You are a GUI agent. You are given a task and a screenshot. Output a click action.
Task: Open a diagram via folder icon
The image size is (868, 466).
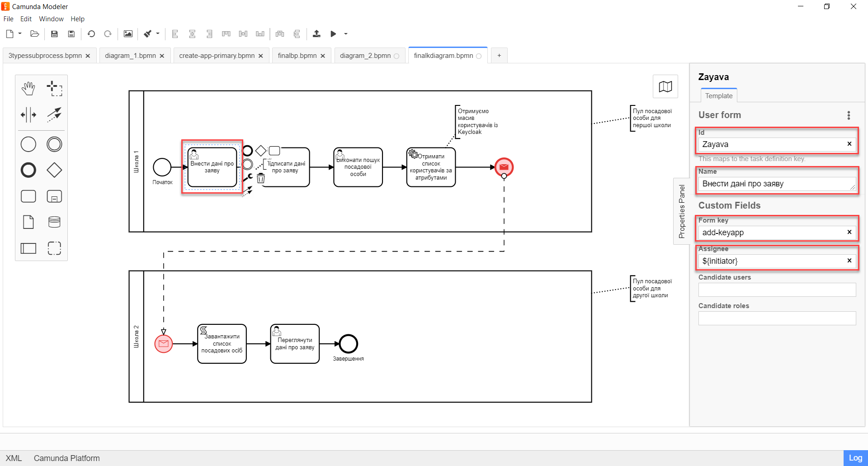(x=35, y=34)
